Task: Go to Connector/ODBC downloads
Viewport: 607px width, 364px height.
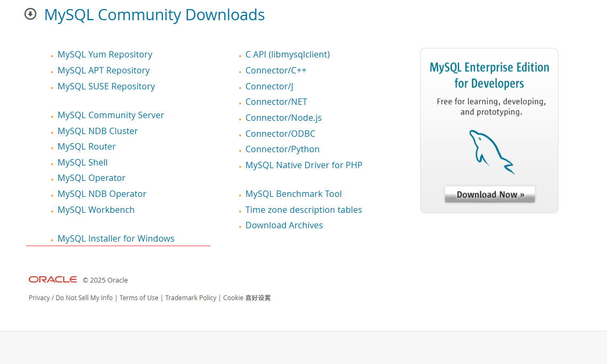Action: pyautogui.click(x=280, y=134)
